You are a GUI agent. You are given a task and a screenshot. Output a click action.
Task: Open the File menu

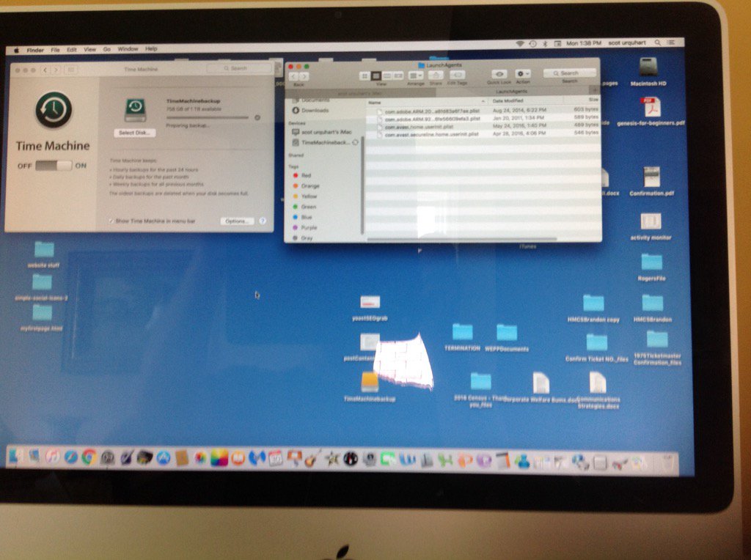point(55,50)
